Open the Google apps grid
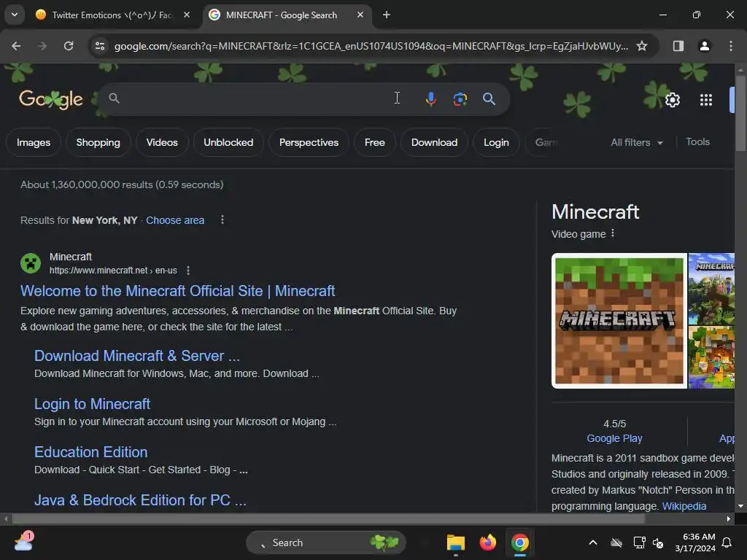The width and height of the screenshot is (747, 560). (705, 100)
